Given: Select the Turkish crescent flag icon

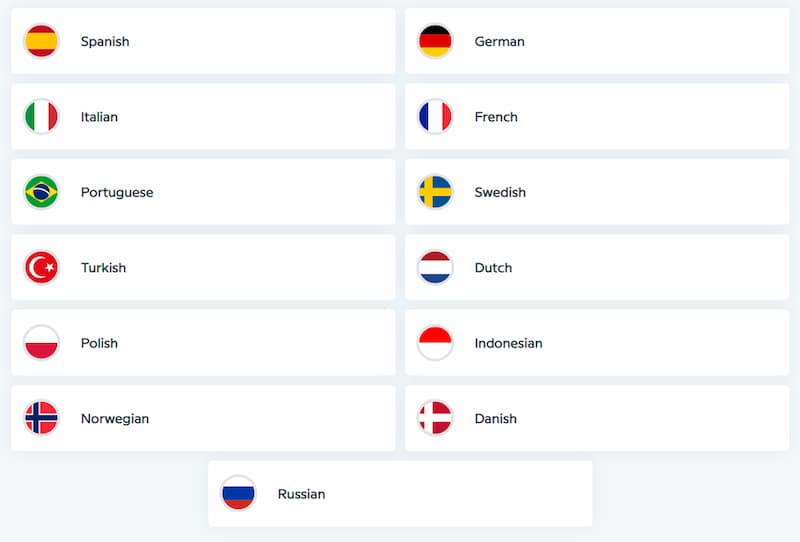Looking at the screenshot, I should 41,267.
